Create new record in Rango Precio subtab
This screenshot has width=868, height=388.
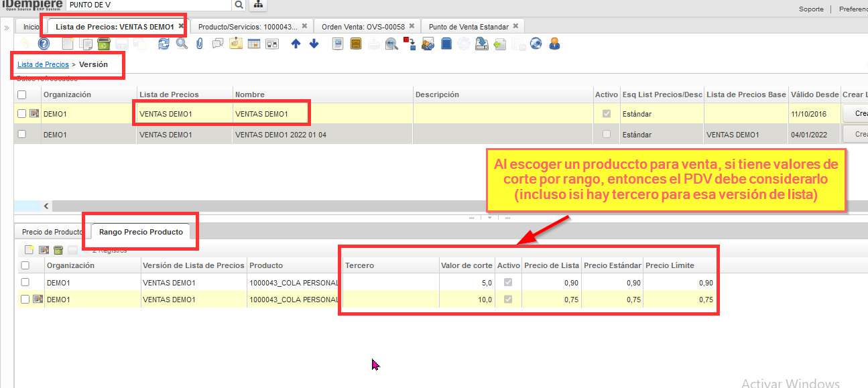pyautogui.click(x=29, y=250)
